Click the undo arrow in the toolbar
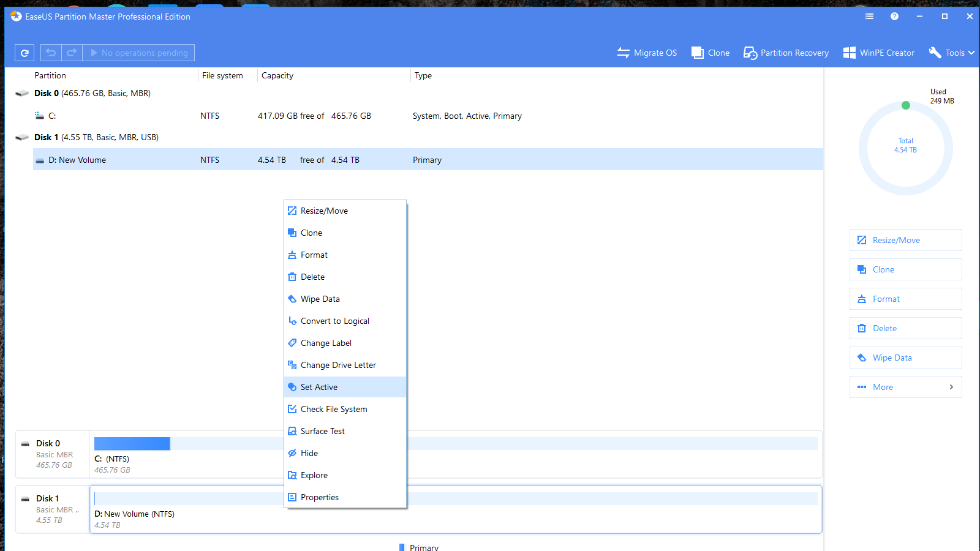Screen dimensions: 980x551 [51, 53]
